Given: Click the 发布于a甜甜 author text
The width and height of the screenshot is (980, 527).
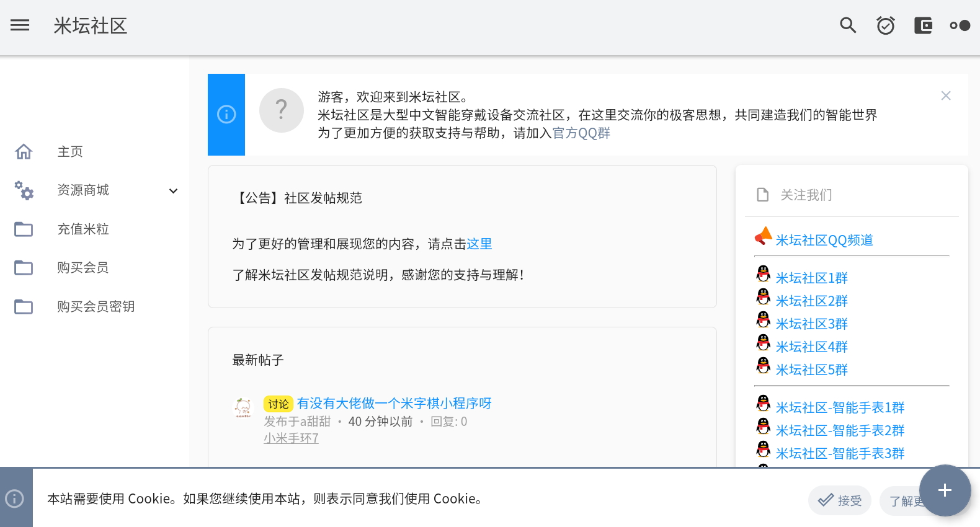Looking at the screenshot, I should click(297, 422).
